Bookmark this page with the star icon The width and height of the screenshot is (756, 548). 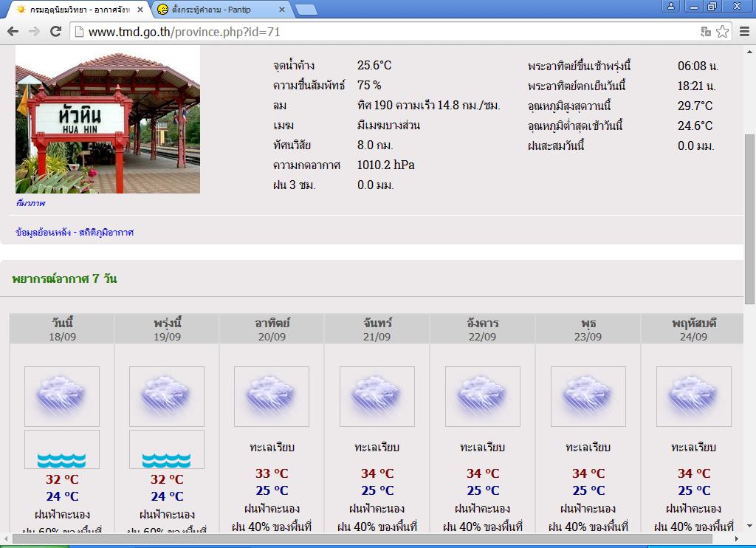[722, 32]
